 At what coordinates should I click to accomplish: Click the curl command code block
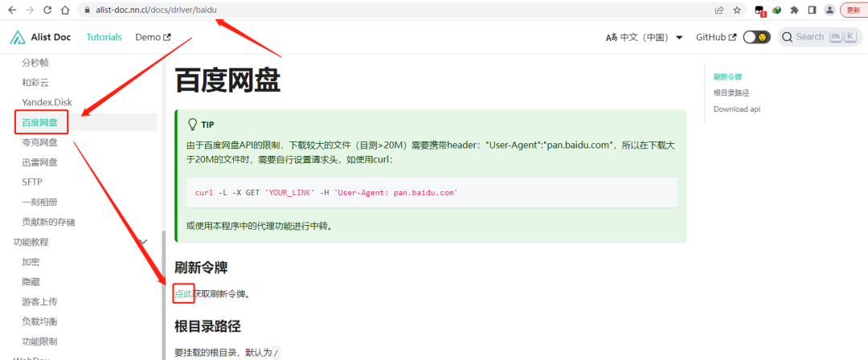tap(432, 193)
